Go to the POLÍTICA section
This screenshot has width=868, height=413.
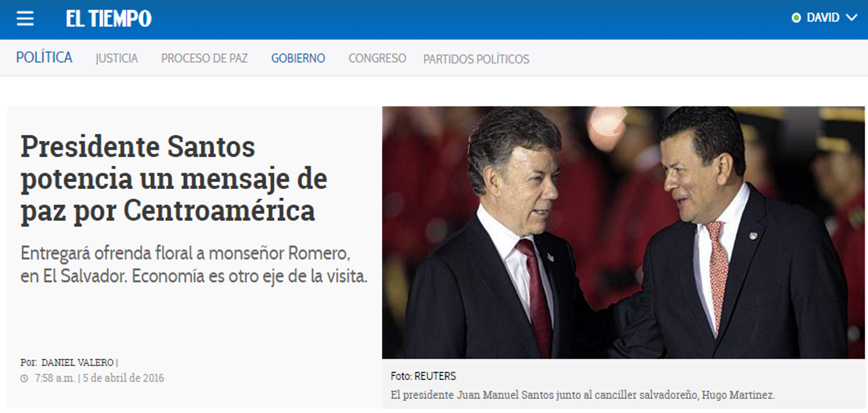click(44, 58)
